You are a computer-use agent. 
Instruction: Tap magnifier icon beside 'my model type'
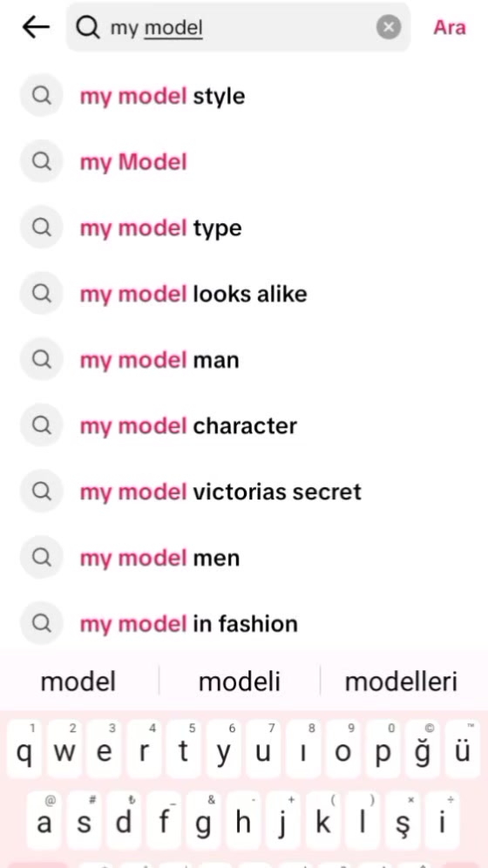click(41, 227)
